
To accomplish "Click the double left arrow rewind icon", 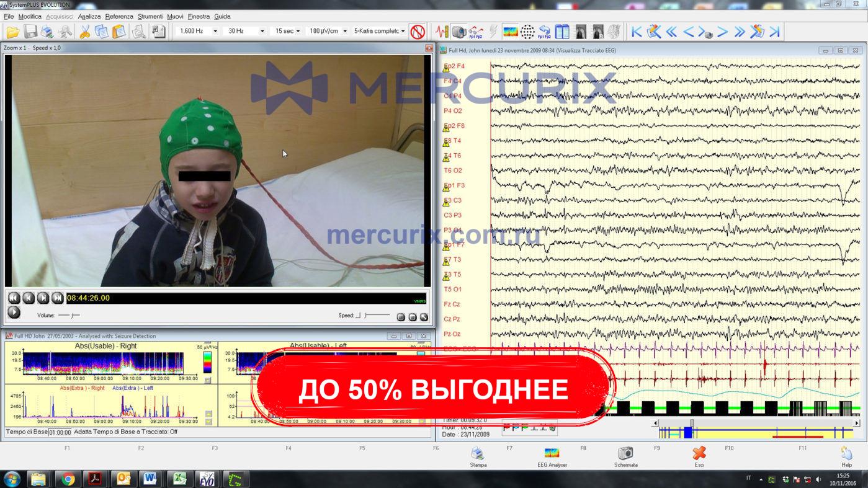I will click(671, 32).
